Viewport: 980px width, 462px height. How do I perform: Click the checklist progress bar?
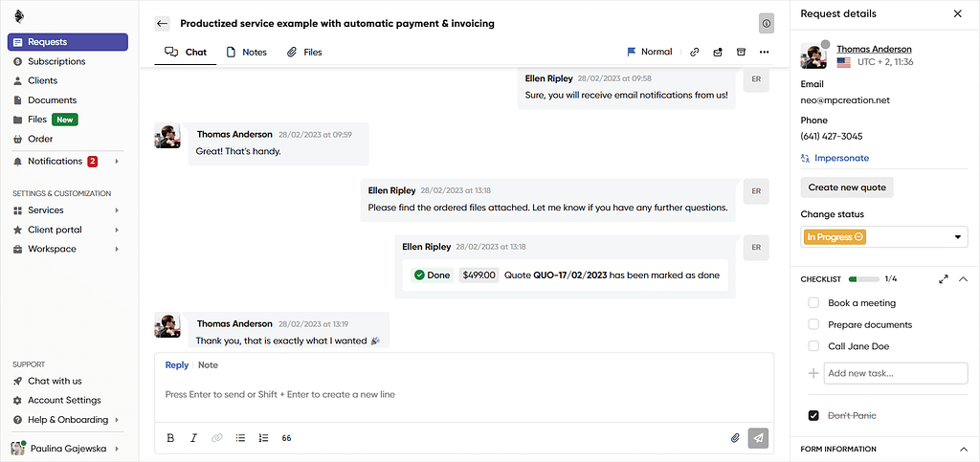point(862,279)
